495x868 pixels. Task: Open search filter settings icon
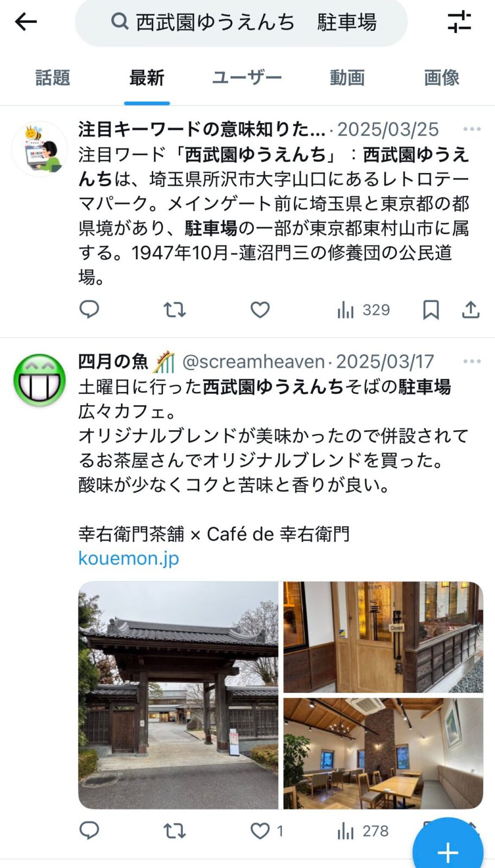[x=459, y=22]
